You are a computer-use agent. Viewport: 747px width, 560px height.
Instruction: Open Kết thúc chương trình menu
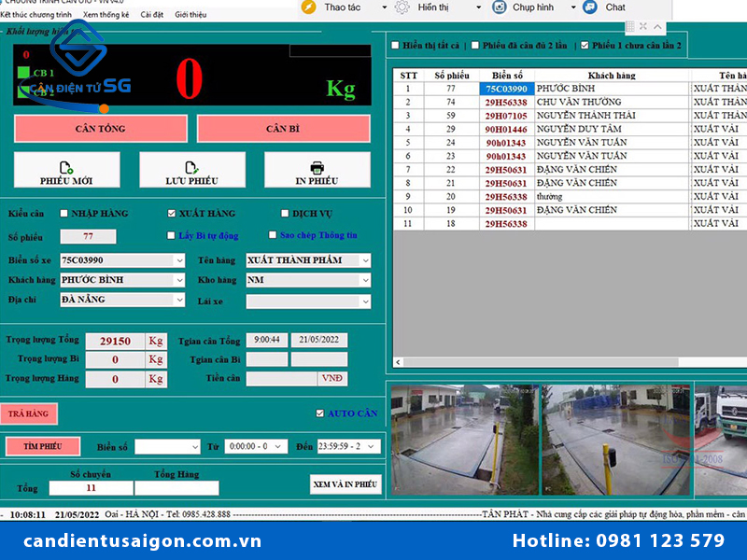[x=36, y=15]
